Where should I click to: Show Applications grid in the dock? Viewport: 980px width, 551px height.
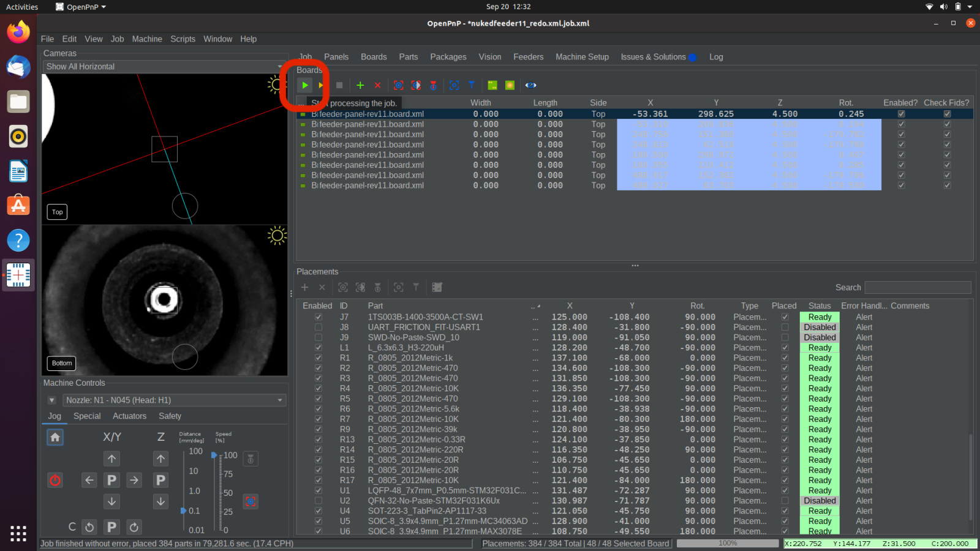click(18, 533)
